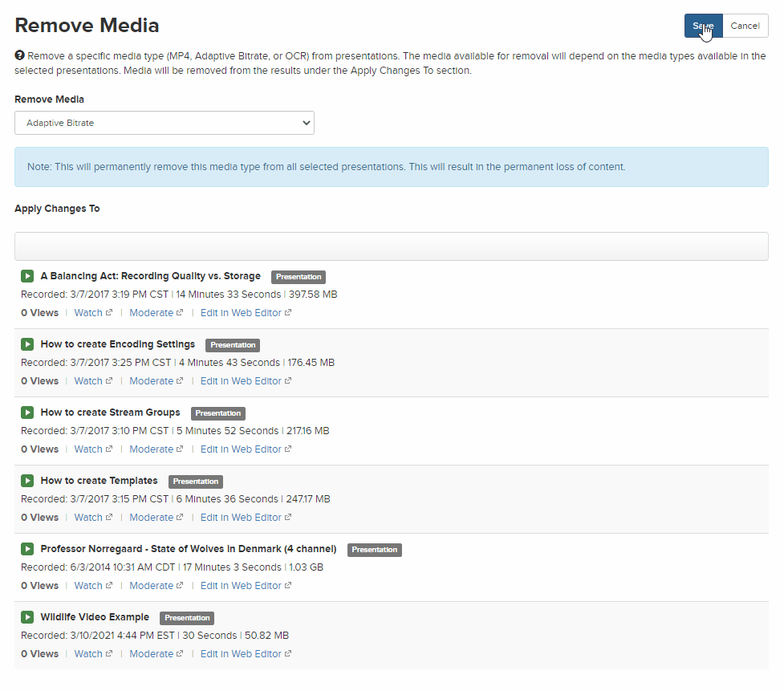784x691 pixels.
Task: Click play icon beside Wildlife Video Example
Action: coord(27,617)
